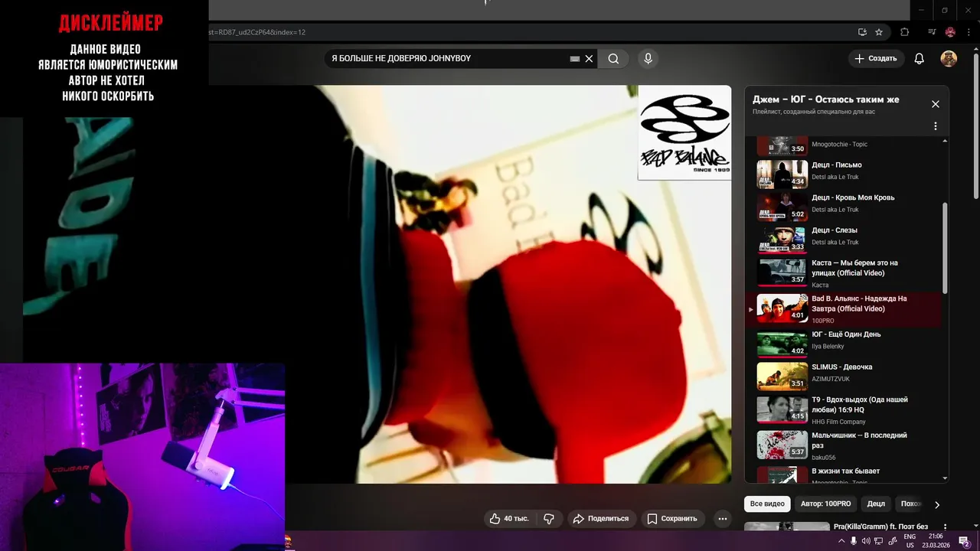Show hidden system tray icons chevron

point(841,541)
